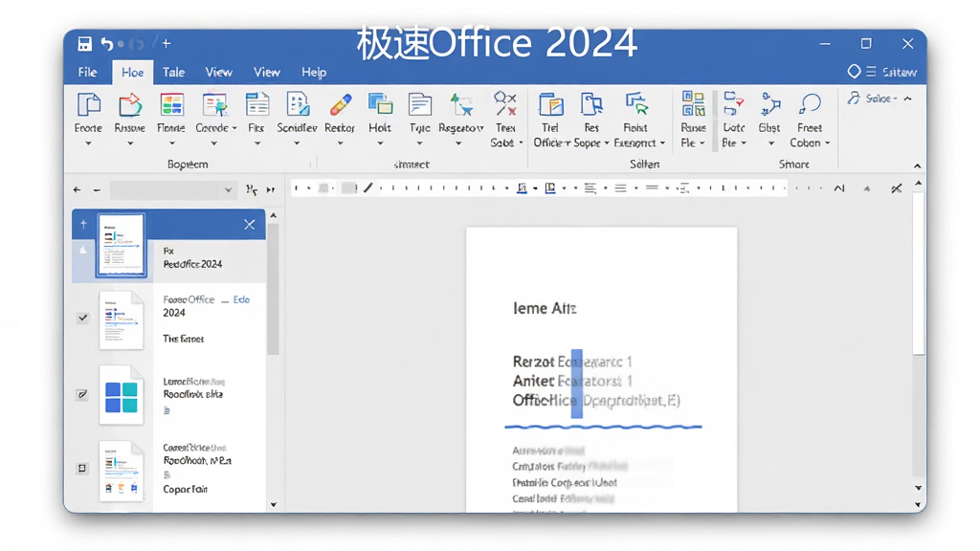The height and width of the screenshot is (551, 980).
Task: Expand the dropdown arrow under Flonde
Action: click(x=172, y=143)
